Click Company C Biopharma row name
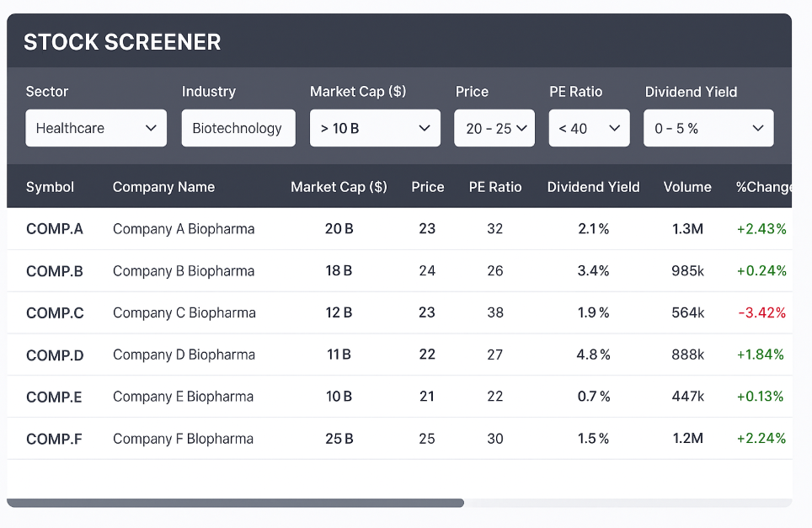The width and height of the screenshot is (812, 528). 184,313
